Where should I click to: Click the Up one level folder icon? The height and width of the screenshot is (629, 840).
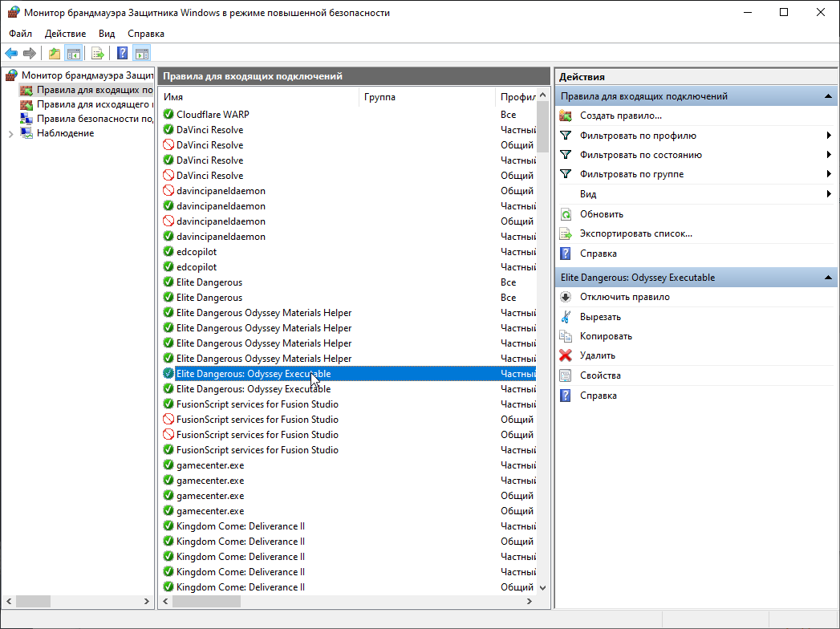tap(54, 53)
